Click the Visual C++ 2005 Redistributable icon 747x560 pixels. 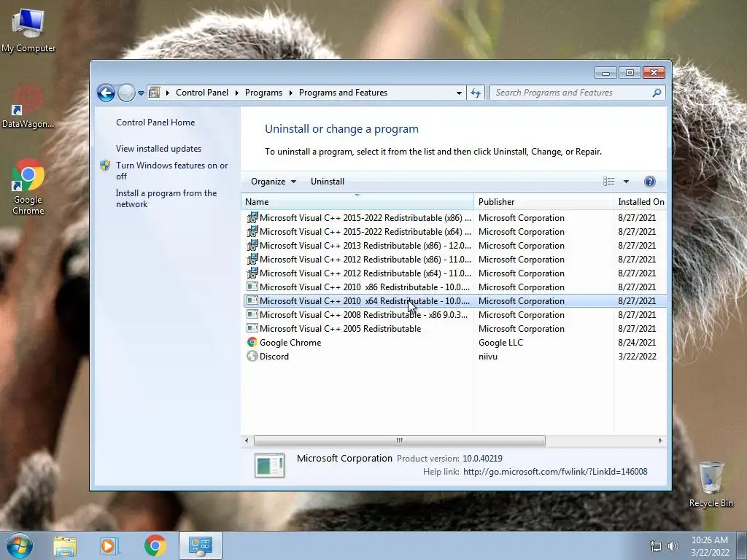tap(252, 329)
